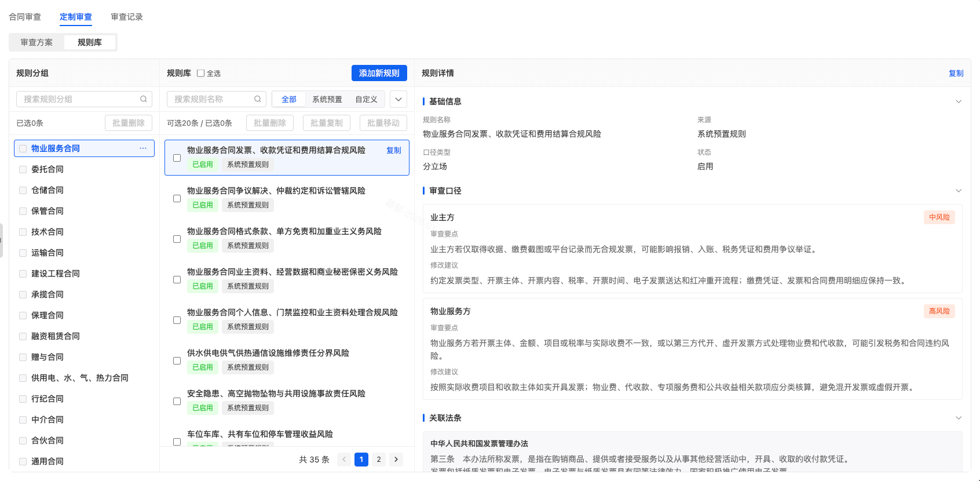Go to next page arrow in pagination

click(396, 460)
